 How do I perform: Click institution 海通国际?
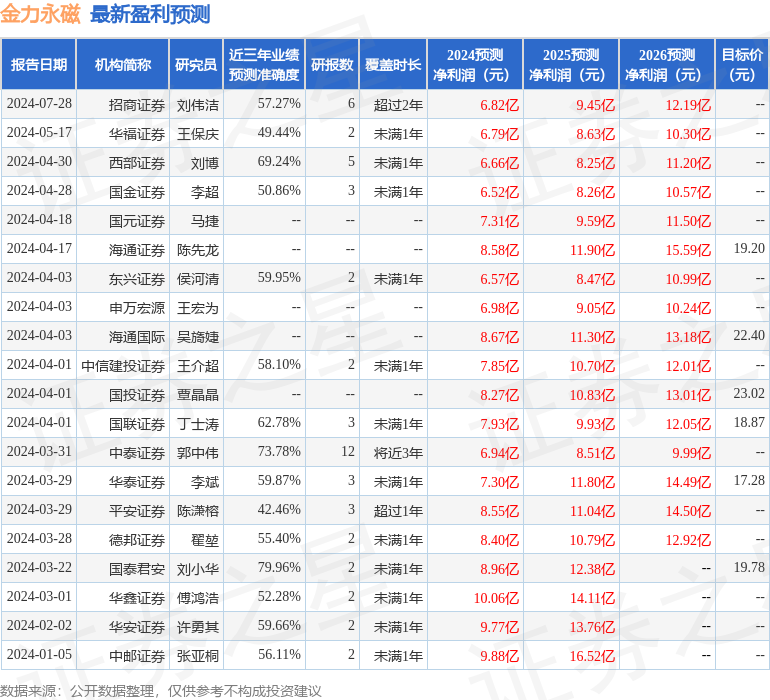pos(137,337)
